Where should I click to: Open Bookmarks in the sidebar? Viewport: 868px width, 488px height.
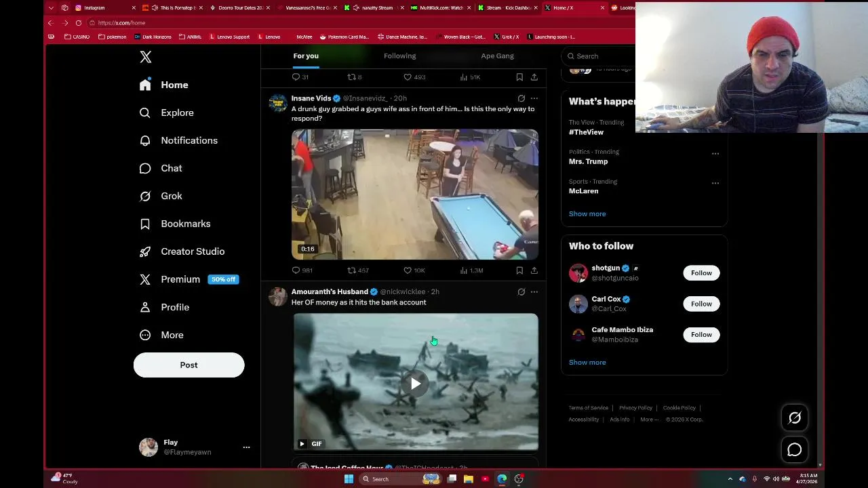[x=175, y=224]
